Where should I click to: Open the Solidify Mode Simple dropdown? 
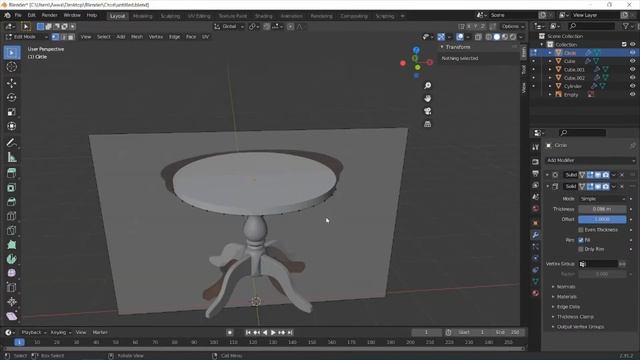pos(602,199)
